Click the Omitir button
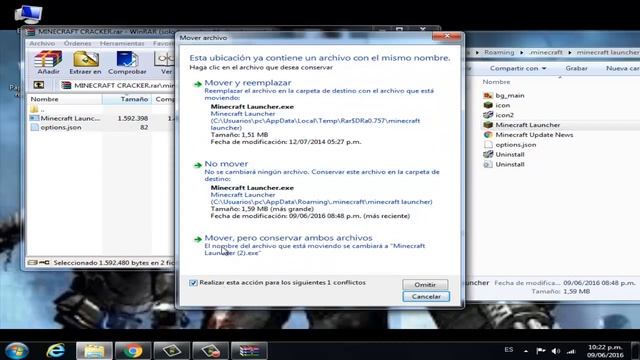Screen dimensions: 640x360 (x=425, y=284)
